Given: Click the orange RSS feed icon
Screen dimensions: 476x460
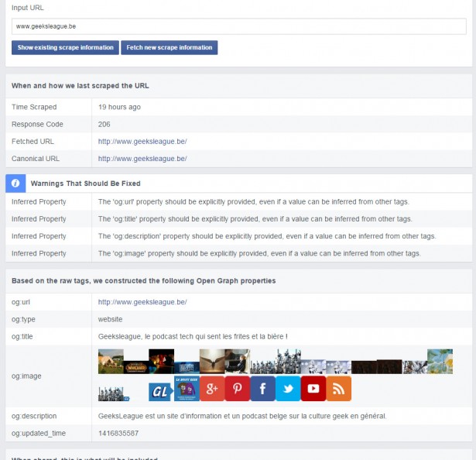Looking at the screenshot, I should 338,388.
